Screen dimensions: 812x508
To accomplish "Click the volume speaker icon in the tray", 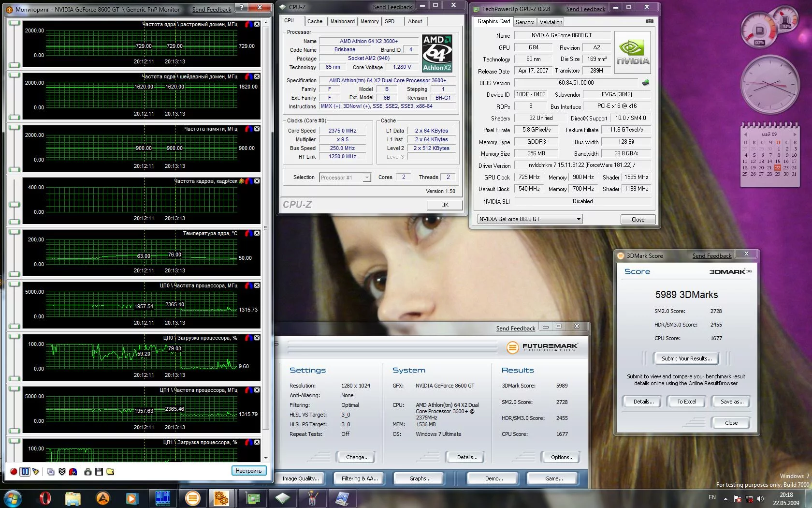I will [760, 499].
